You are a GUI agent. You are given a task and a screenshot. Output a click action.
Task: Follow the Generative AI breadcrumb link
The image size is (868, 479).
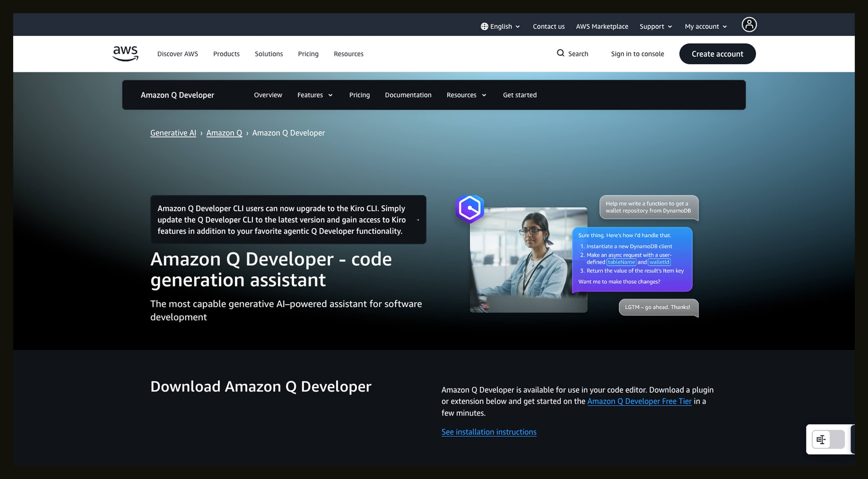coord(173,133)
